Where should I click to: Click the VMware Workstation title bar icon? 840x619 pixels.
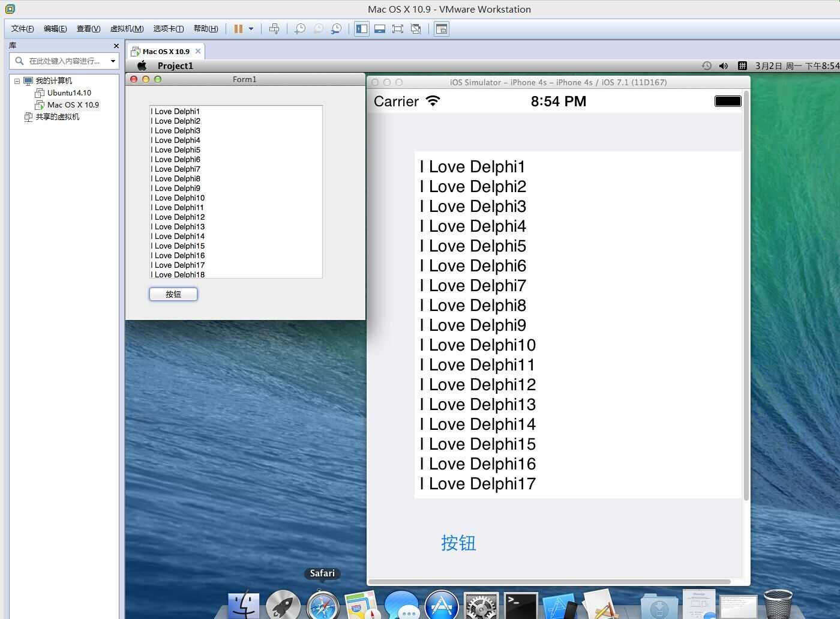[x=10, y=9]
